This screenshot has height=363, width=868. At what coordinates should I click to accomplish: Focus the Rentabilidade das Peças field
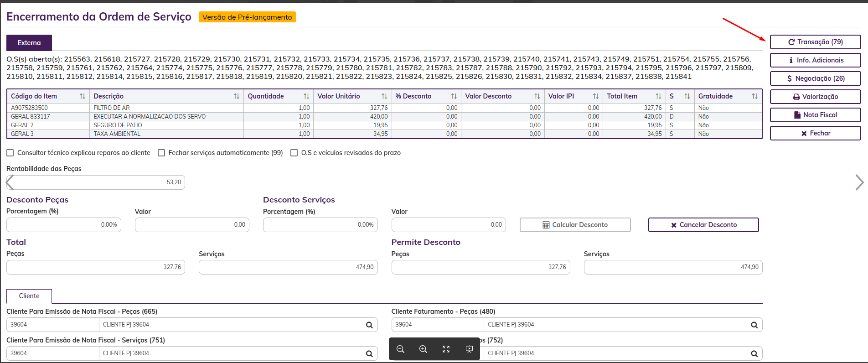pyautogui.click(x=96, y=182)
